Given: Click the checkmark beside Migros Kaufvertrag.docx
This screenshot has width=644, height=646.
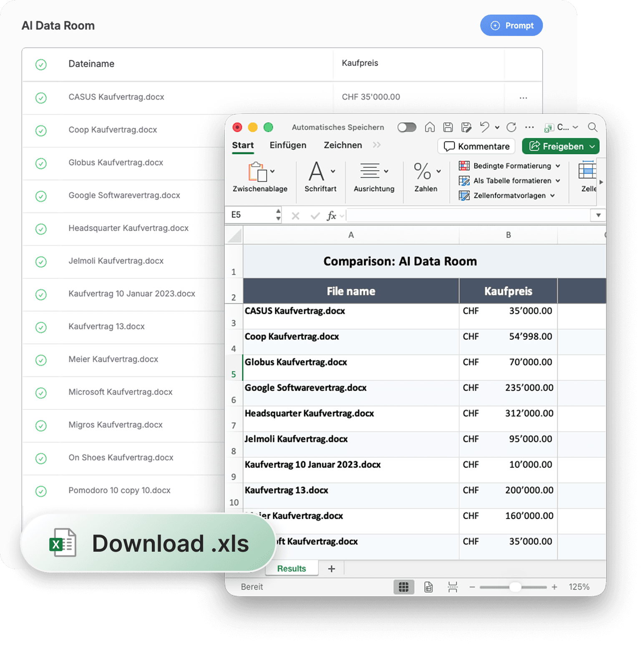Looking at the screenshot, I should [x=41, y=426].
